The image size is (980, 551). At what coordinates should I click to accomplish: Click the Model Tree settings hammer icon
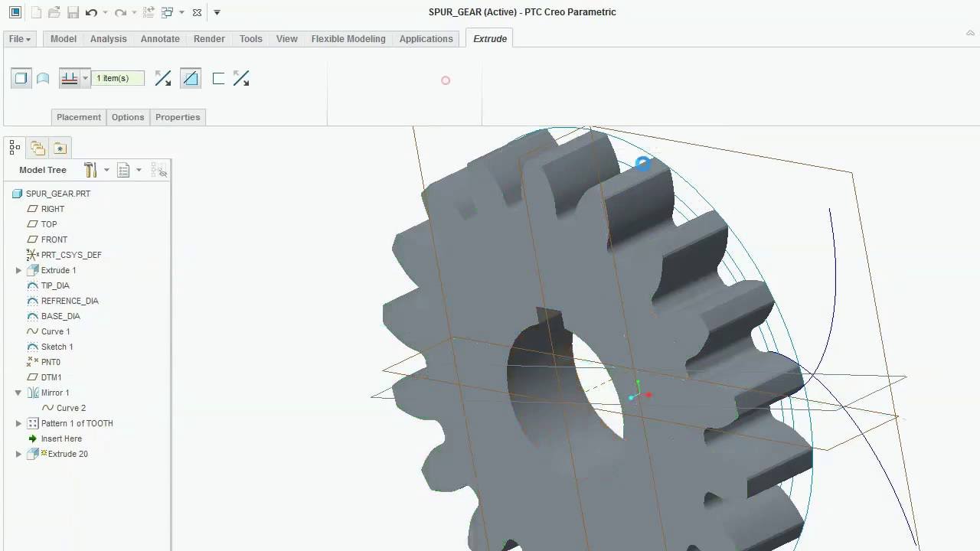coord(90,170)
